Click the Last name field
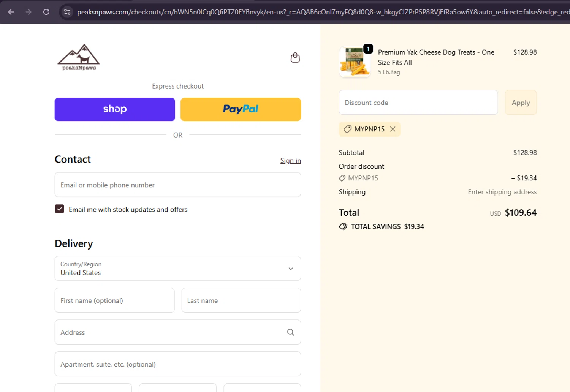570x392 pixels. click(241, 300)
